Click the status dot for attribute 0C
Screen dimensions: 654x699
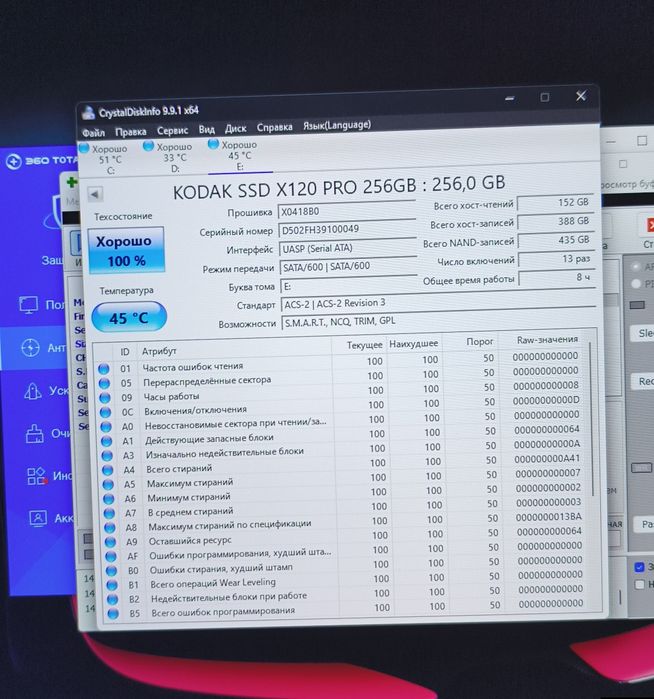tap(105, 412)
